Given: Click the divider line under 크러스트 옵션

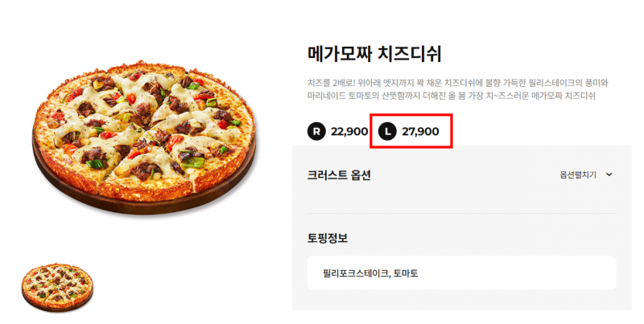Looking at the screenshot, I should [461, 213].
